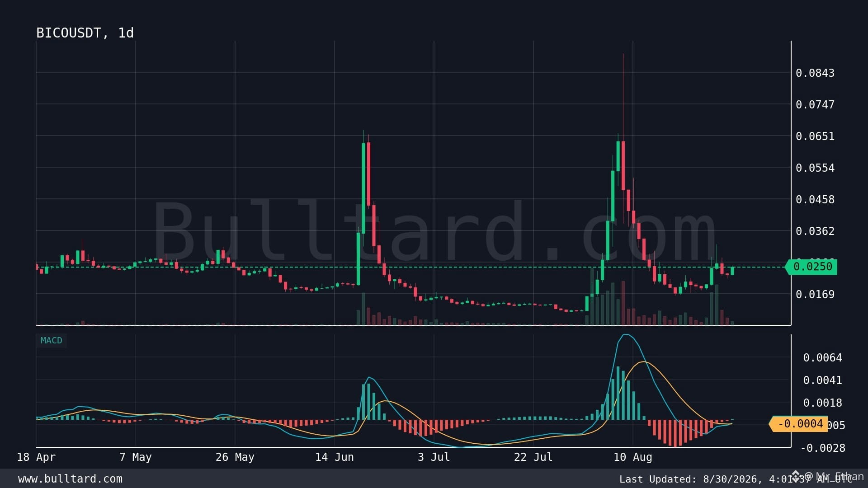Viewport: 868px width, 488px height.
Task: Open the www.bulltard.com link
Action: point(70,479)
